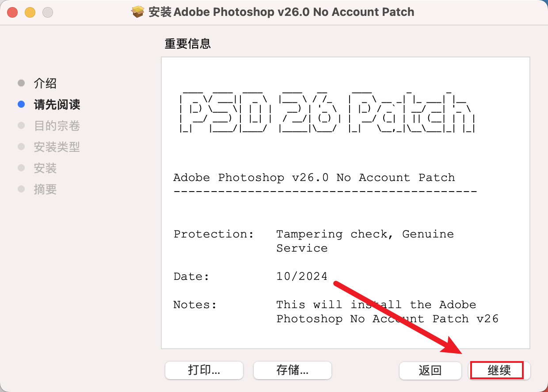Click the package icon in the title bar
Screen dimensions: 548x392
(138, 12)
